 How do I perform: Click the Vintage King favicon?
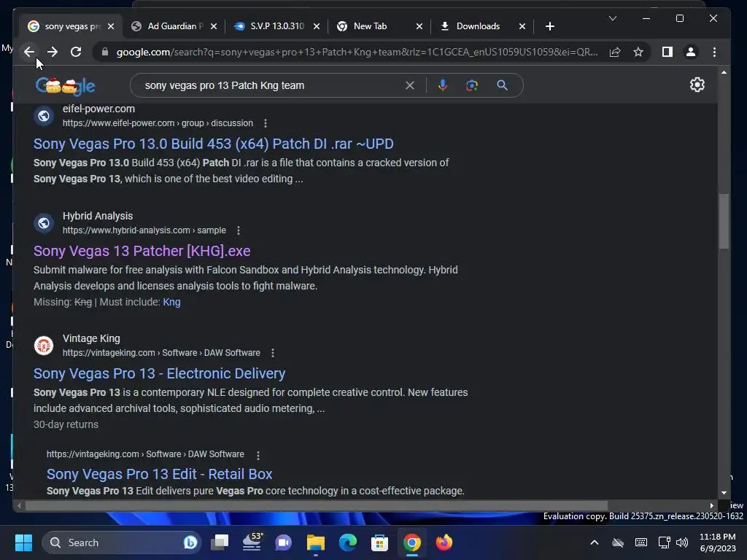click(x=43, y=345)
